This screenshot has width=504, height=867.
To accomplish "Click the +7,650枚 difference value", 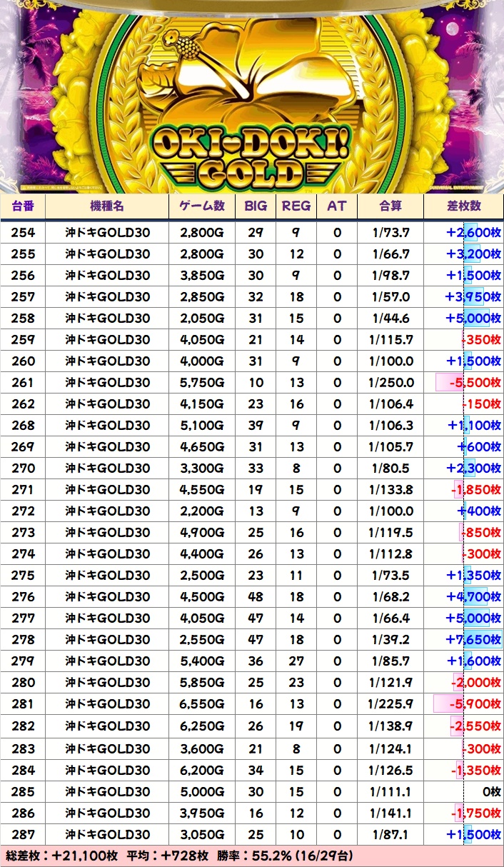I will (x=473, y=640).
